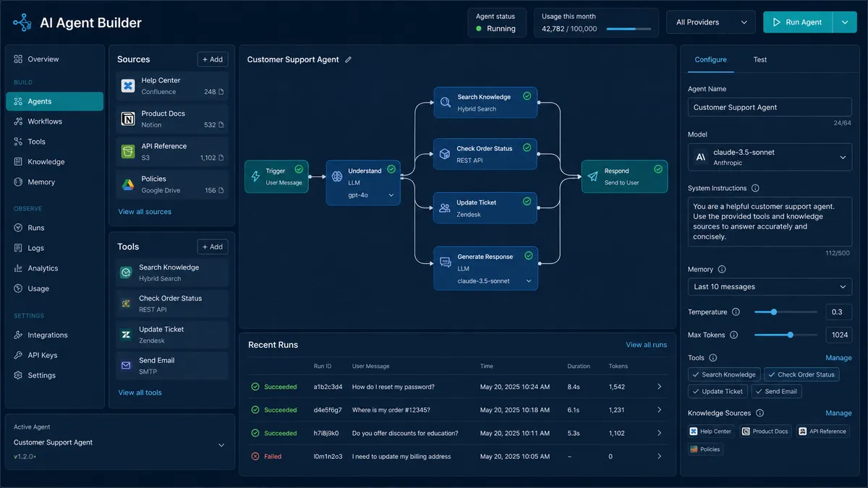Image resolution: width=868 pixels, height=488 pixels.
Task: Click the chat icon on Generate Response node
Action: click(446, 262)
